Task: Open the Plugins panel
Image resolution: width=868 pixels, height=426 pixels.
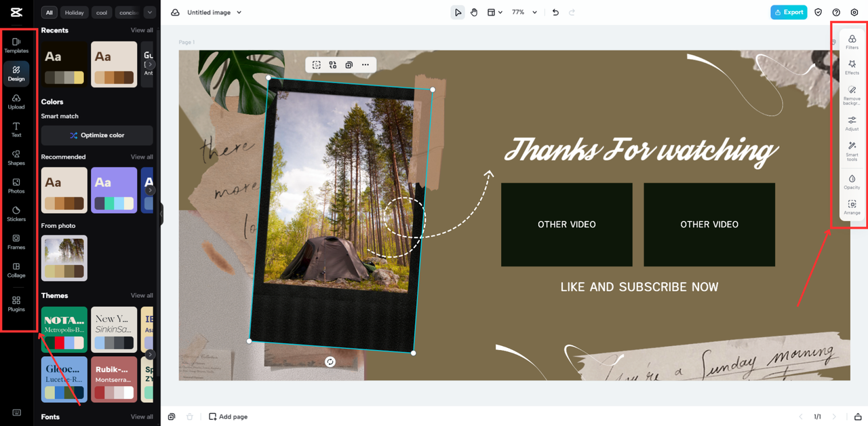Action: click(16, 304)
